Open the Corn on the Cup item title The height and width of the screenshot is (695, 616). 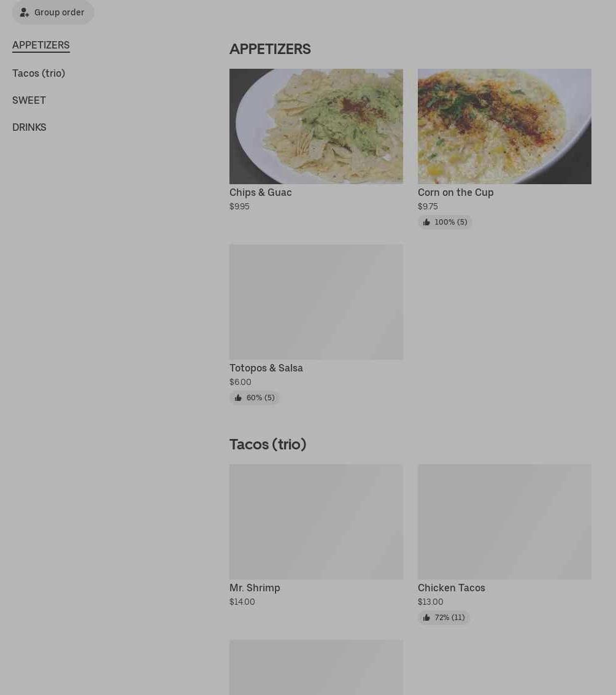coord(456,192)
